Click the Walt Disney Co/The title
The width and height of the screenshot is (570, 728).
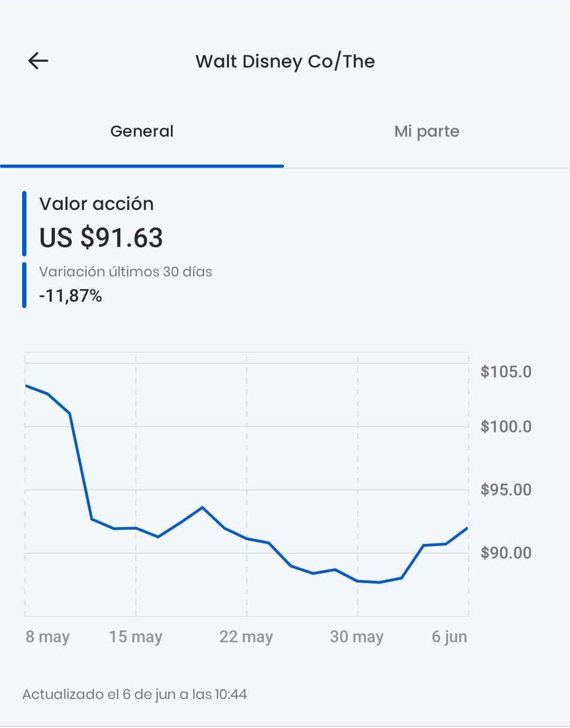click(x=285, y=61)
